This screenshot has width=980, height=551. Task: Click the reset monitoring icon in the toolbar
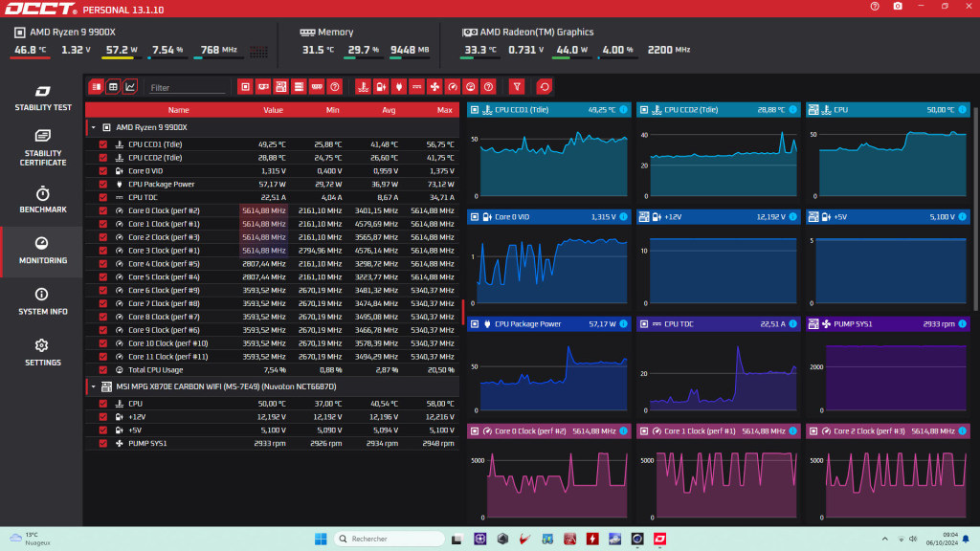(543, 87)
